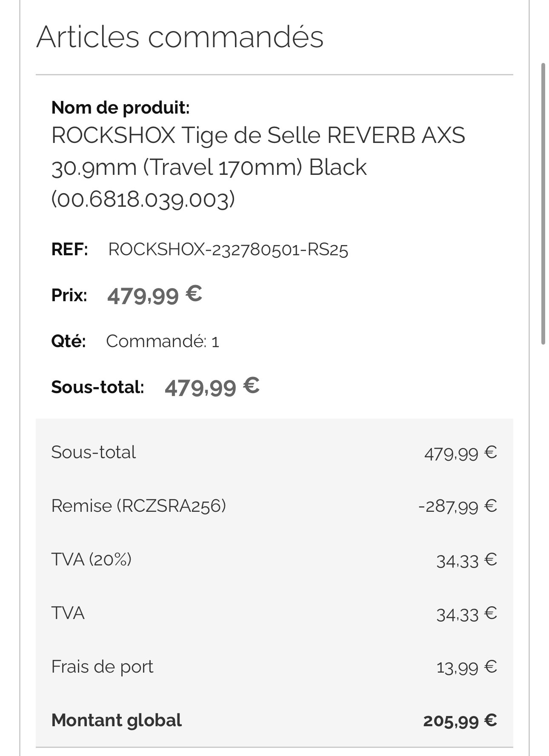Screen dimensions: 549x756
Task: Click the 479,99 € value beside Prix
Action: (154, 295)
